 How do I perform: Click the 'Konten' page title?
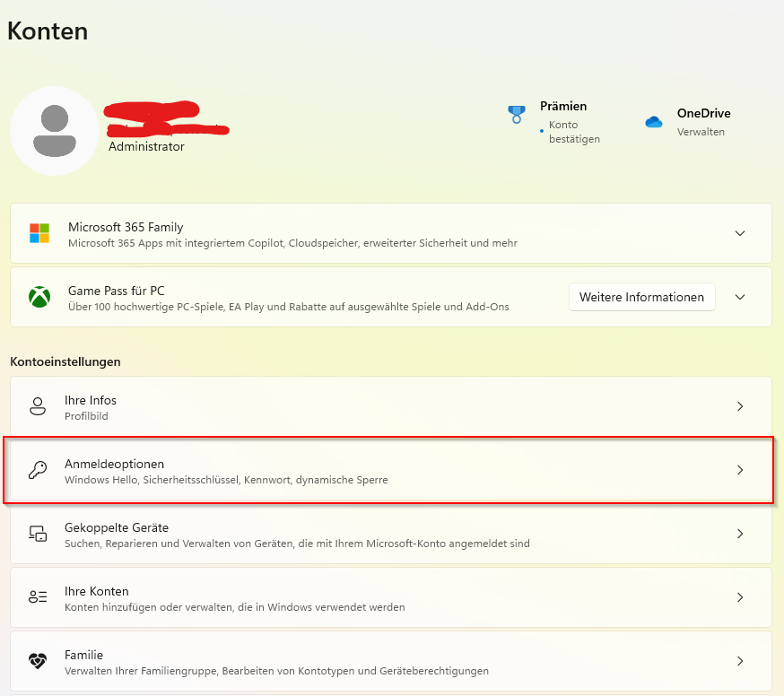tap(48, 31)
